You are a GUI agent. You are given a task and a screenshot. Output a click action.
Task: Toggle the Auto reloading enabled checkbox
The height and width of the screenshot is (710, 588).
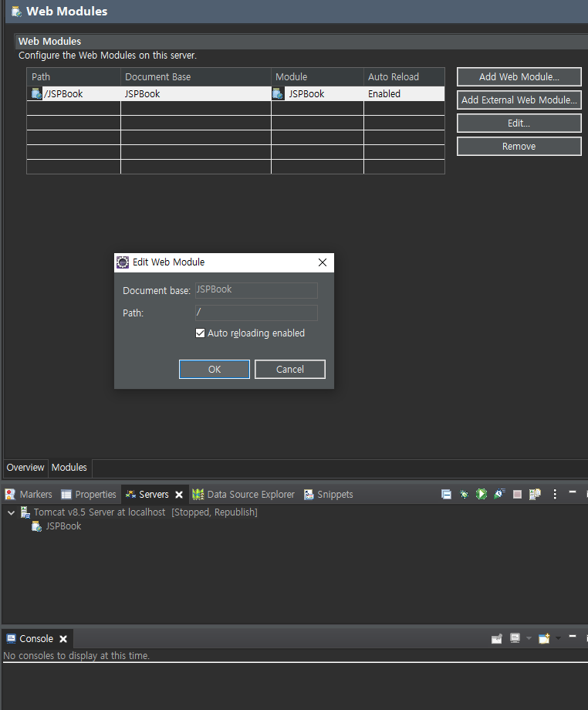[200, 333]
